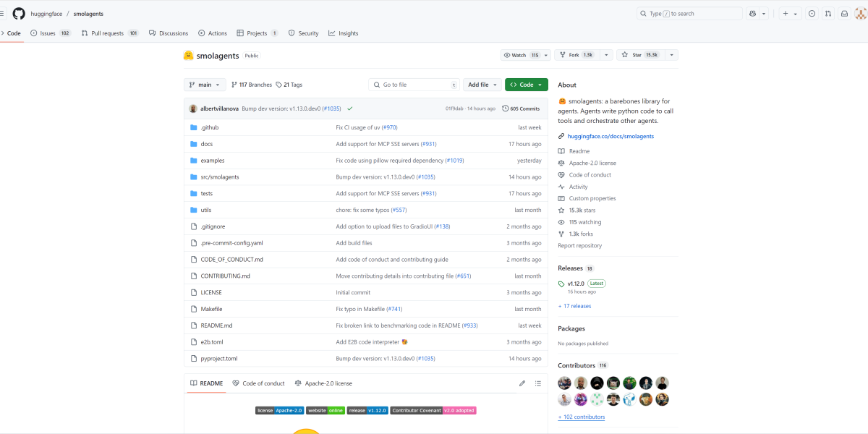The image size is (868, 434).
Task: Switch to the Discussions tab
Action: pos(169,33)
